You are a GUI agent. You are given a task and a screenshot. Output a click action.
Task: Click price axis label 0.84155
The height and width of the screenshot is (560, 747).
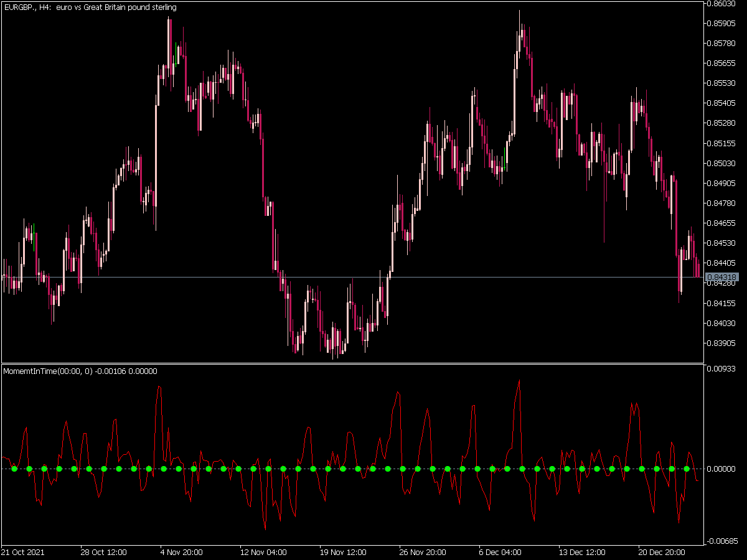(722, 304)
